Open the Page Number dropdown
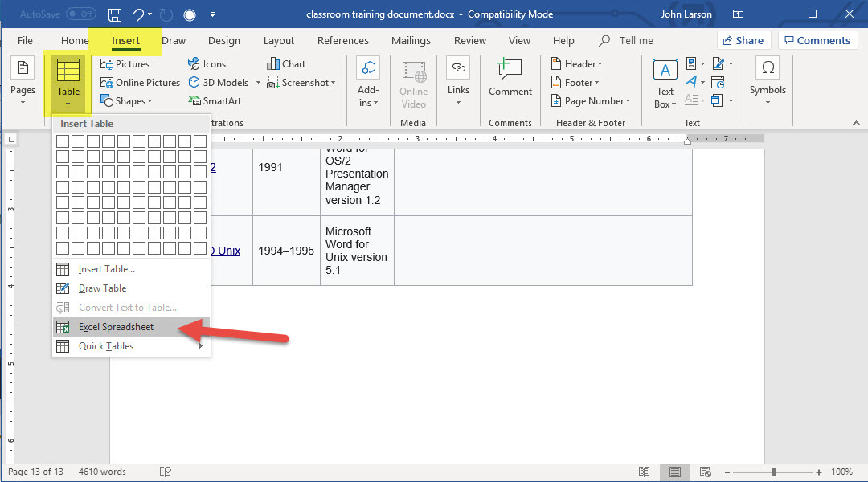The width and height of the screenshot is (868, 482). pos(592,101)
